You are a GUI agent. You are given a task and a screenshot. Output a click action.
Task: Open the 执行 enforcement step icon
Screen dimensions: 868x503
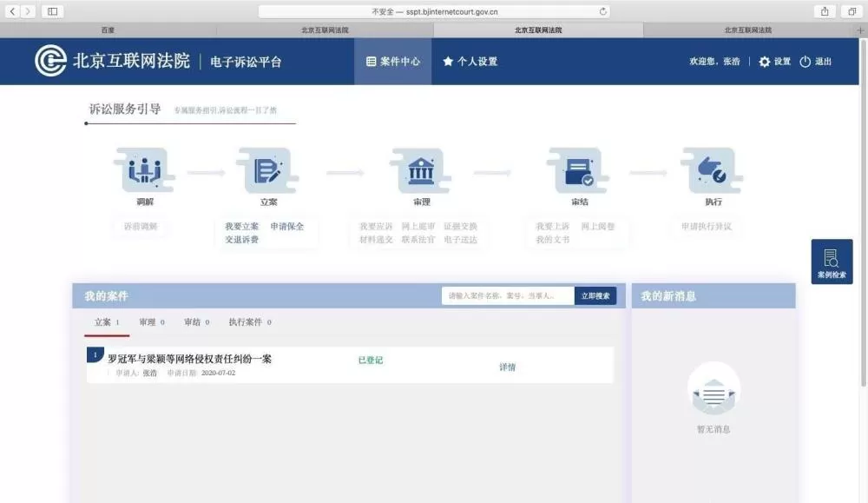713,170
